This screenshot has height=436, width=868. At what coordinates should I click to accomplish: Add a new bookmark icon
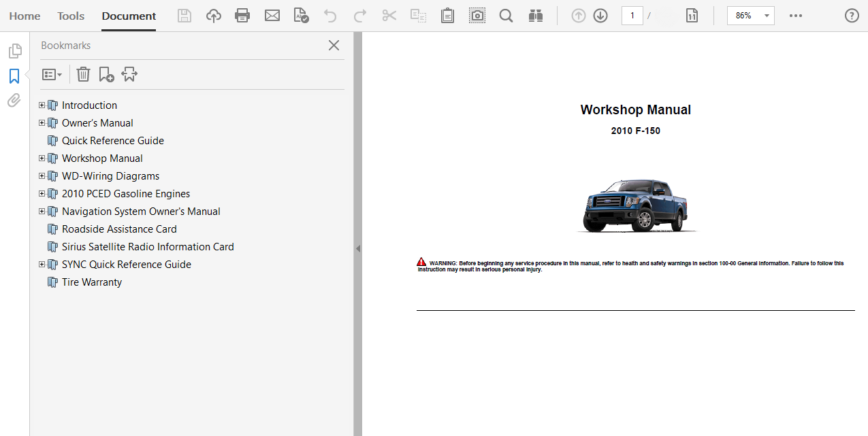[106, 74]
